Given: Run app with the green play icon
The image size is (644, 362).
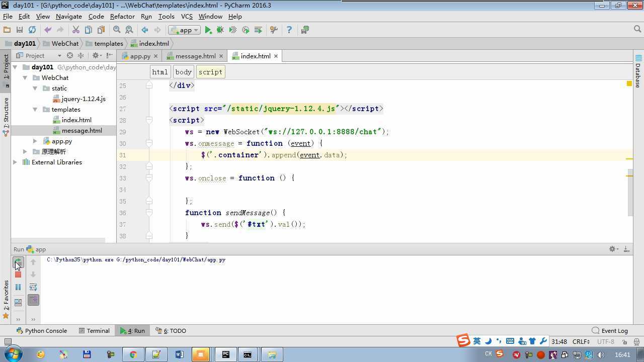Looking at the screenshot, I should (208, 30).
